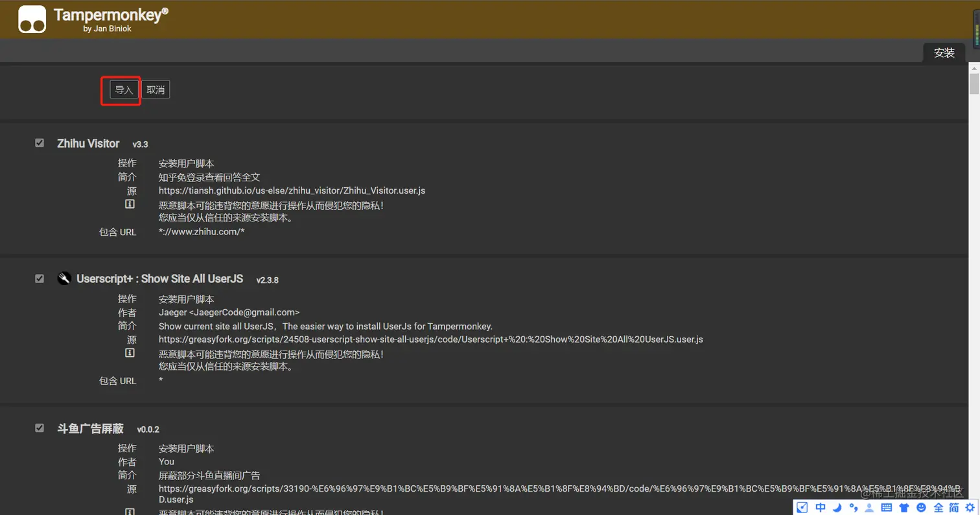Click info icon in Userscript+ section
The image size is (980, 515).
[130, 353]
